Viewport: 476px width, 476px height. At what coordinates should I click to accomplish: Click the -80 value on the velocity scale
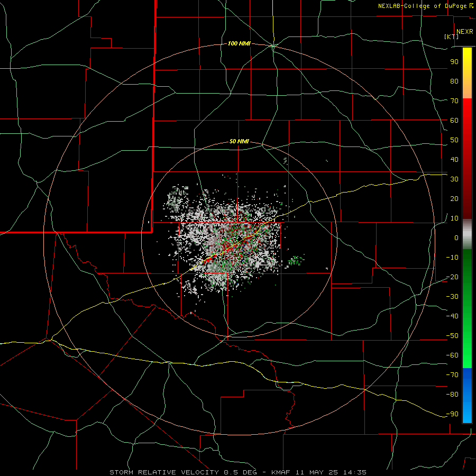(452, 395)
